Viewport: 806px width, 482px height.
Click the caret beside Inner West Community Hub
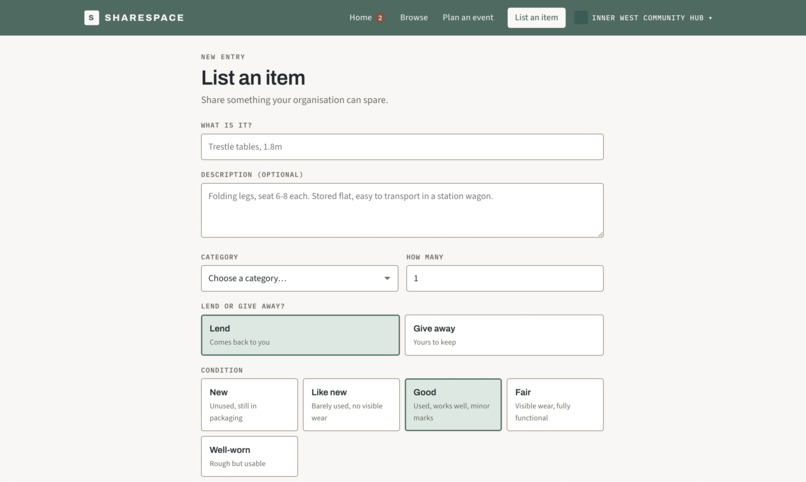[710, 18]
